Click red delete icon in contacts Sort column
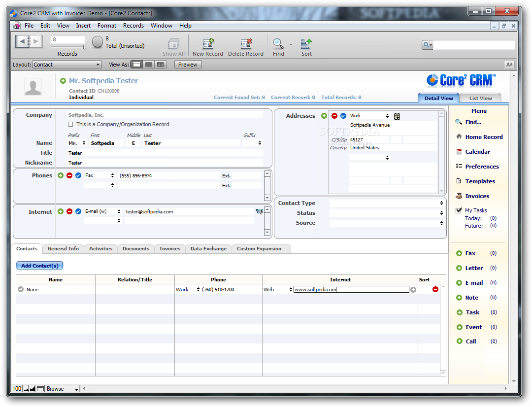 (435, 289)
